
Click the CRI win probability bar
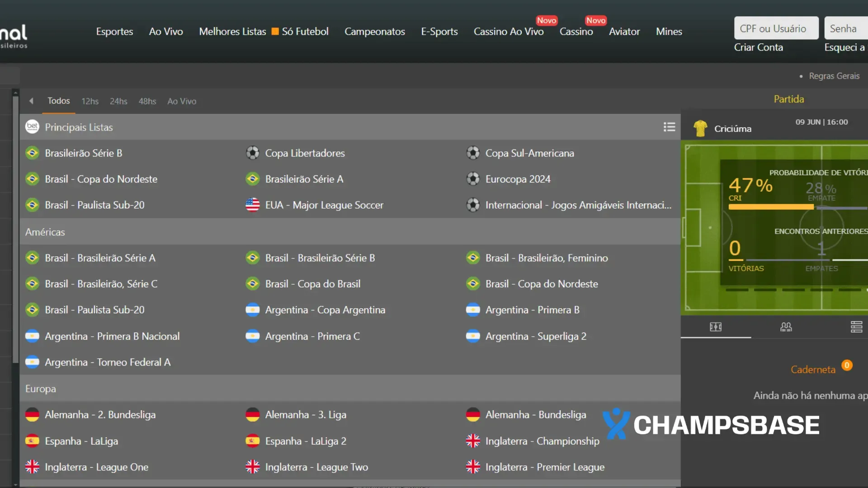(x=771, y=206)
